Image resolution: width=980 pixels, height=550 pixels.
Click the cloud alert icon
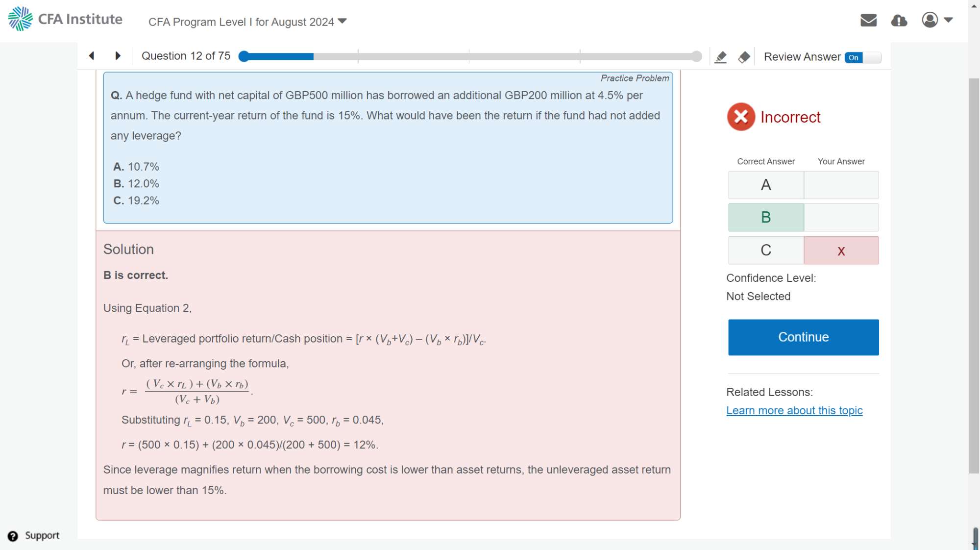899,20
